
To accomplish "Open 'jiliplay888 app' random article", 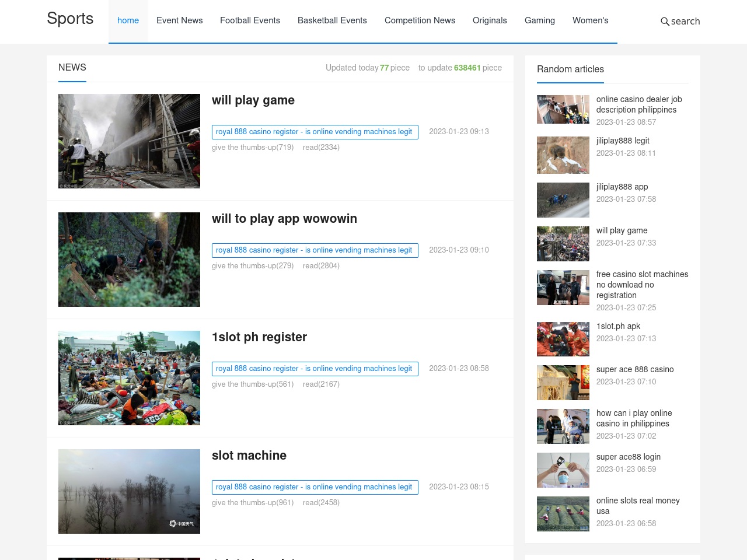I will click(622, 187).
